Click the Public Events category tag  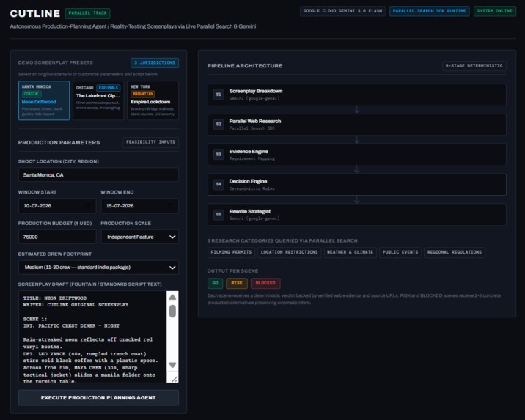click(400, 252)
